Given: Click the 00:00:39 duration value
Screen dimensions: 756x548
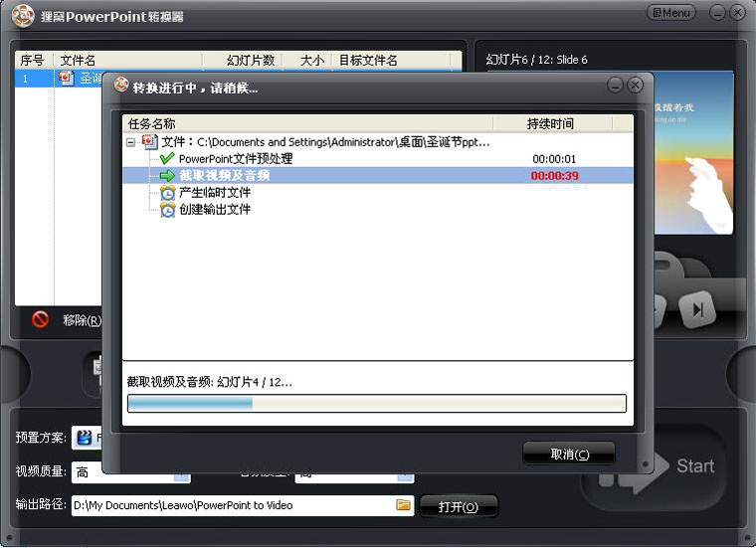Looking at the screenshot, I should (554, 176).
